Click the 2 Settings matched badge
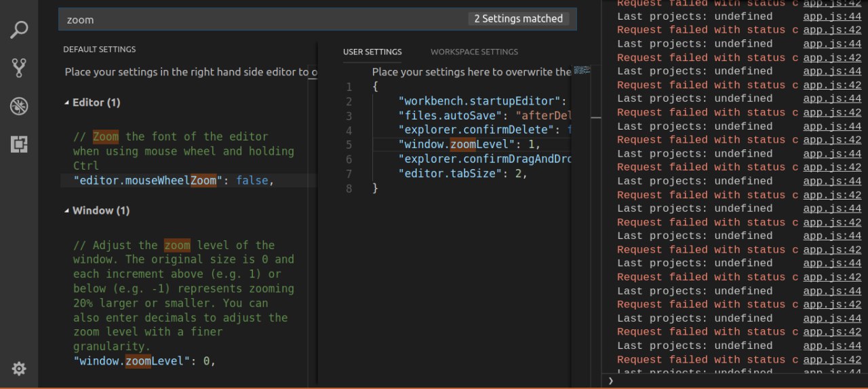The height and width of the screenshot is (389, 868). tap(518, 19)
